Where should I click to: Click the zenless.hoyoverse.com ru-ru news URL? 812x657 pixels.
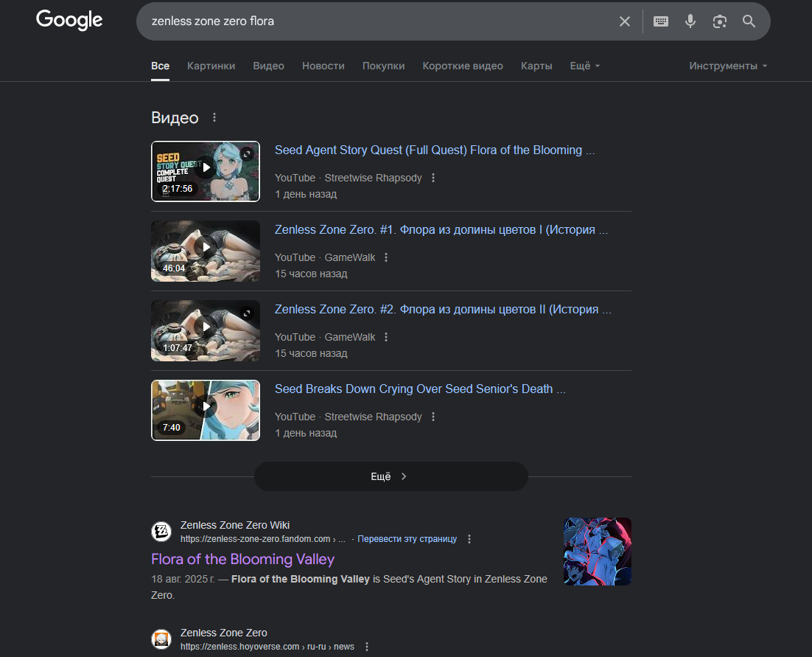pyautogui.click(x=267, y=647)
